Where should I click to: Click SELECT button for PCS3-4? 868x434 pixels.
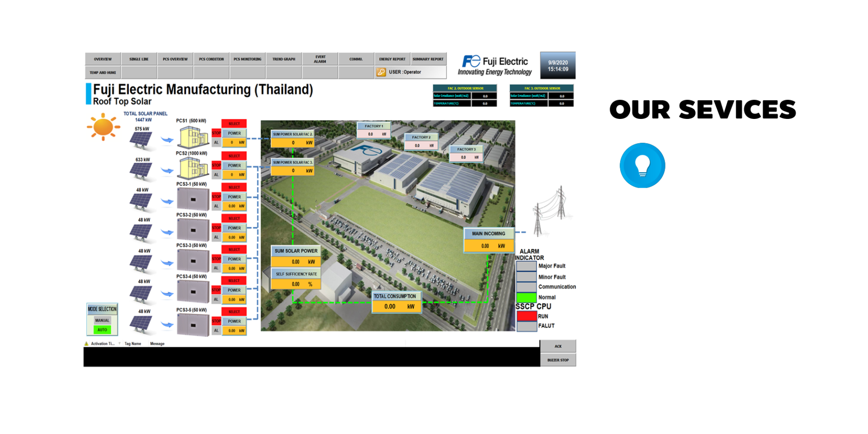(234, 281)
